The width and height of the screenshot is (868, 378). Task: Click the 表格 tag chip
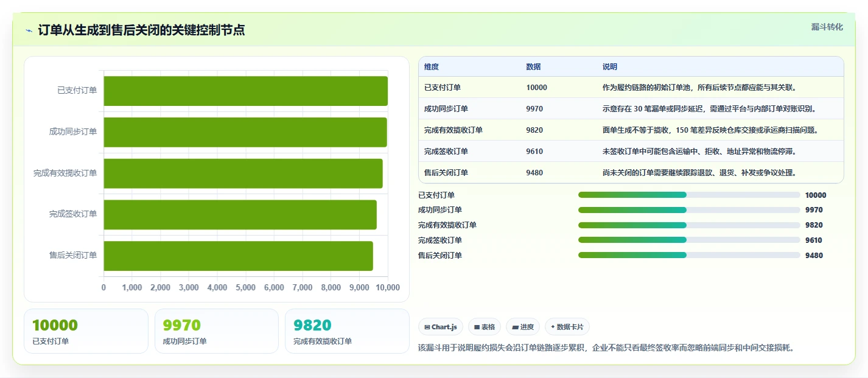coord(485,327)
